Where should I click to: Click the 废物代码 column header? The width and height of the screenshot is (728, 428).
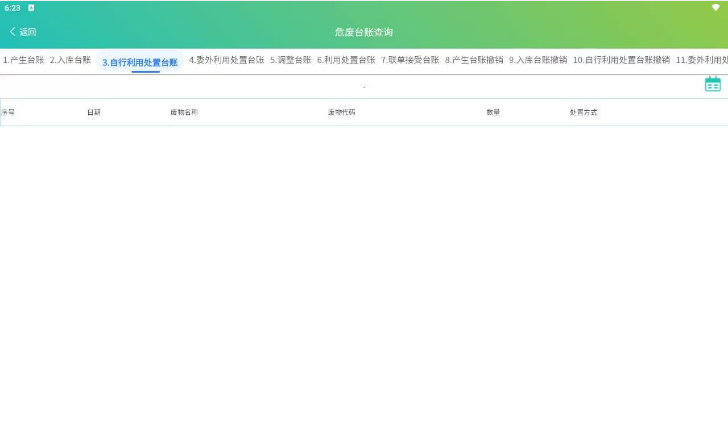tap(342, 112)
